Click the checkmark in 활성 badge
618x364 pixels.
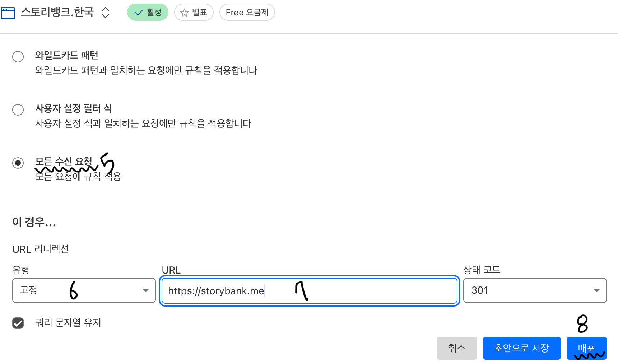point(139,13)
